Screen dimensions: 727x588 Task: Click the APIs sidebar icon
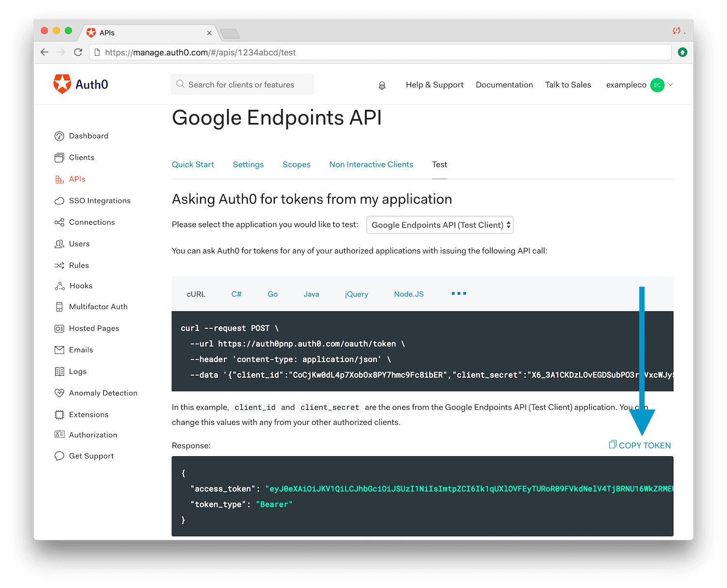(59, 179)
